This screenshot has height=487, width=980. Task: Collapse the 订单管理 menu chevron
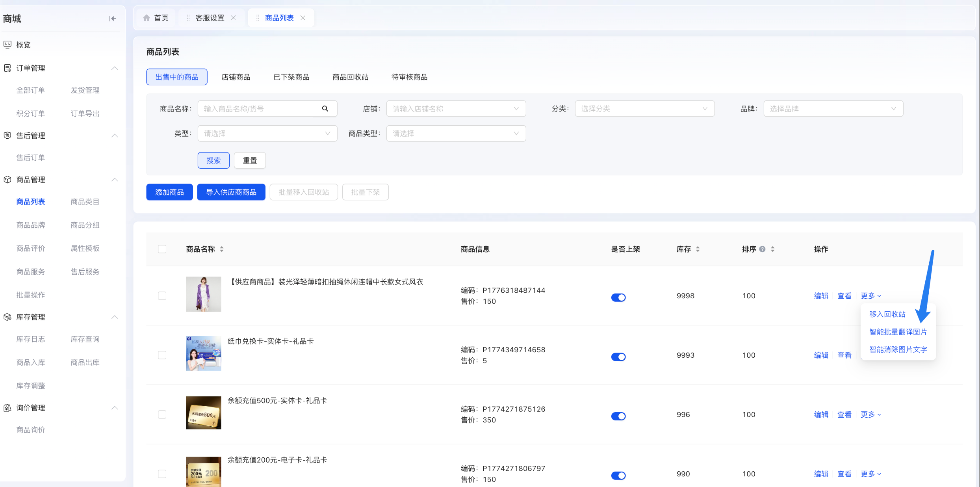[x=115, y=68]
